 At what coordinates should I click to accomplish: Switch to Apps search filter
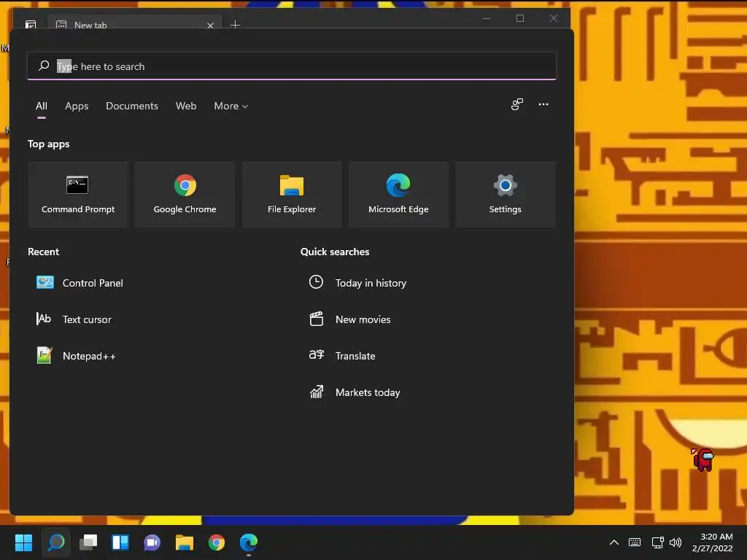pos(77,106)
